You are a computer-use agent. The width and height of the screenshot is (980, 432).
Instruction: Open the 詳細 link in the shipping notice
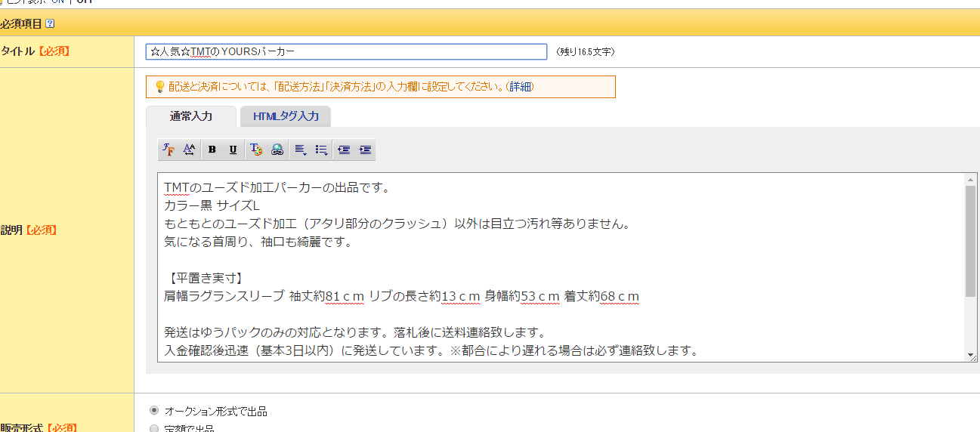(521, 87)
